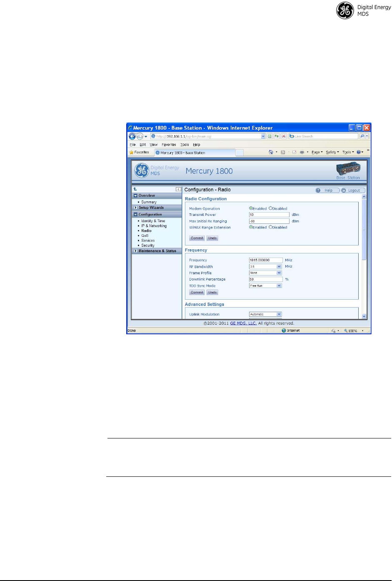The image size is (392, 581).
Task: Click the up-arrow icon above Overview
Action: tap(135, 189)
